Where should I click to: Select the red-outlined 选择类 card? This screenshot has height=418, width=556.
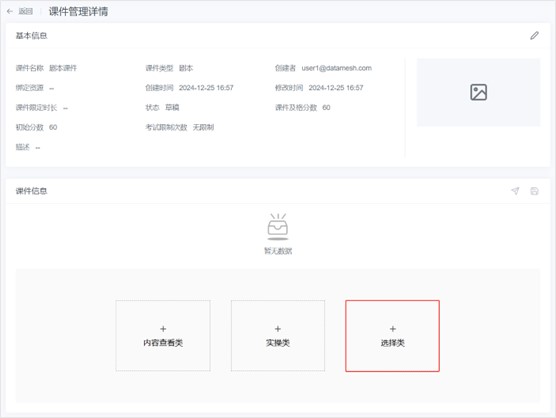click(393, 336)
